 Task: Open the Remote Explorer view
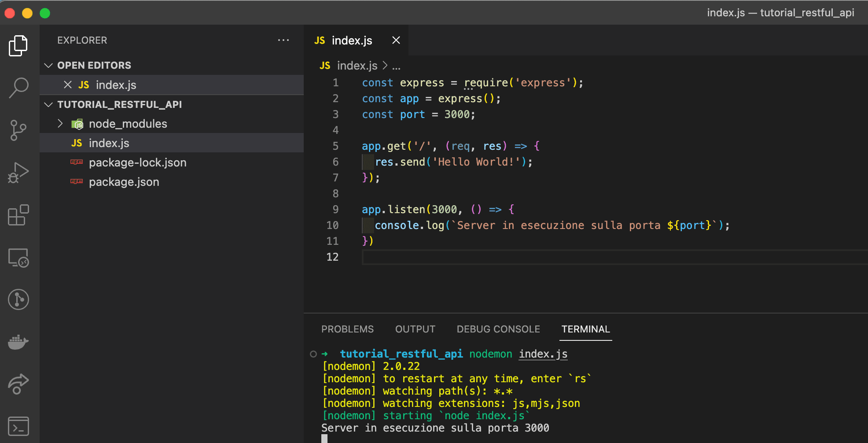[x=18, y=258]
